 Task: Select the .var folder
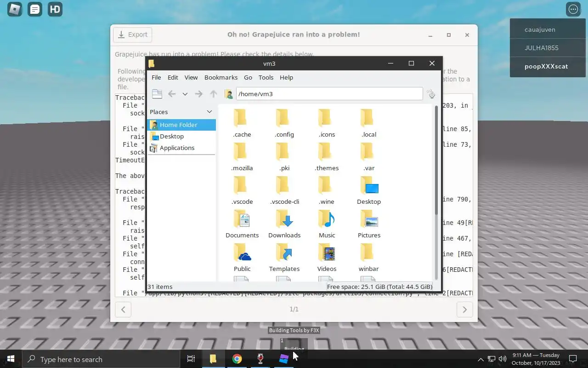tap(369, 157)
